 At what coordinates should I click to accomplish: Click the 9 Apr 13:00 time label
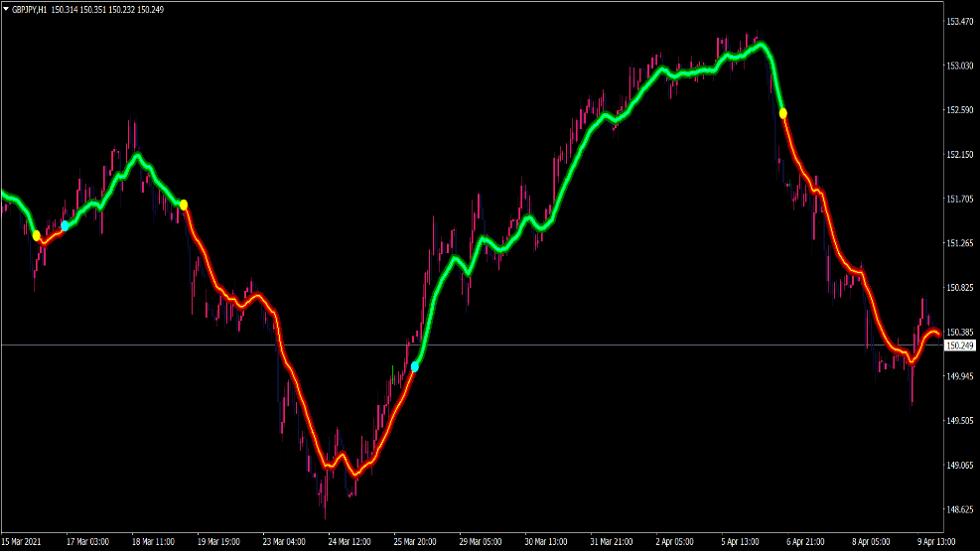[933, 542]
